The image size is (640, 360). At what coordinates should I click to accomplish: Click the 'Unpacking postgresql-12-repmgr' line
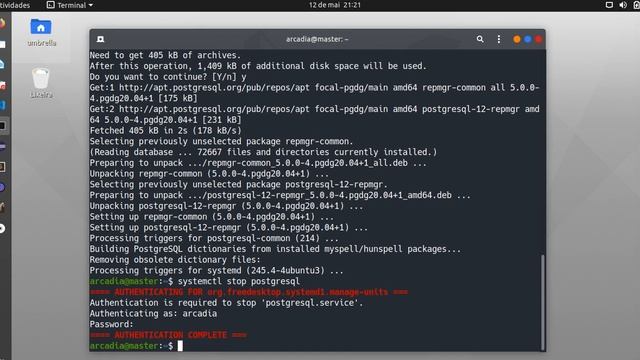(226, 206)
